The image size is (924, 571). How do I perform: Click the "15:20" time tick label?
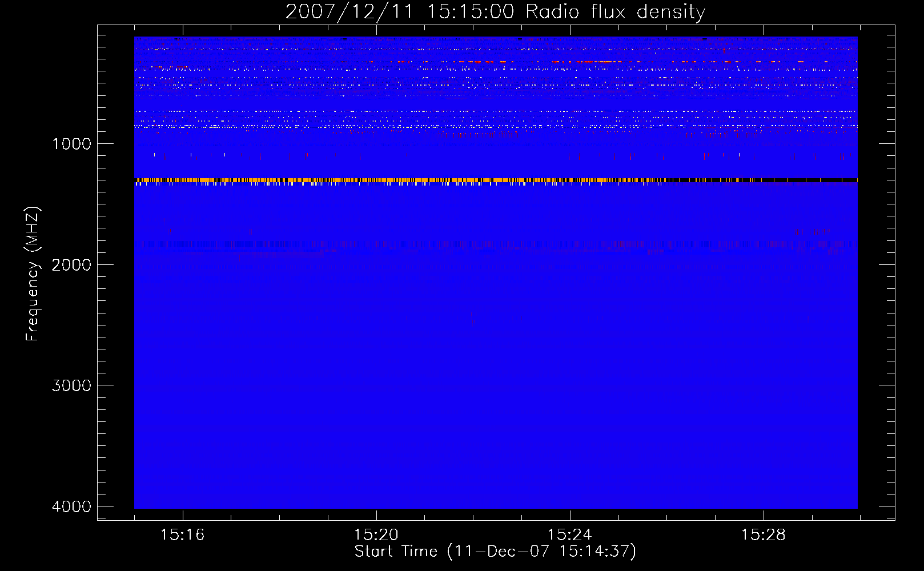376,534
